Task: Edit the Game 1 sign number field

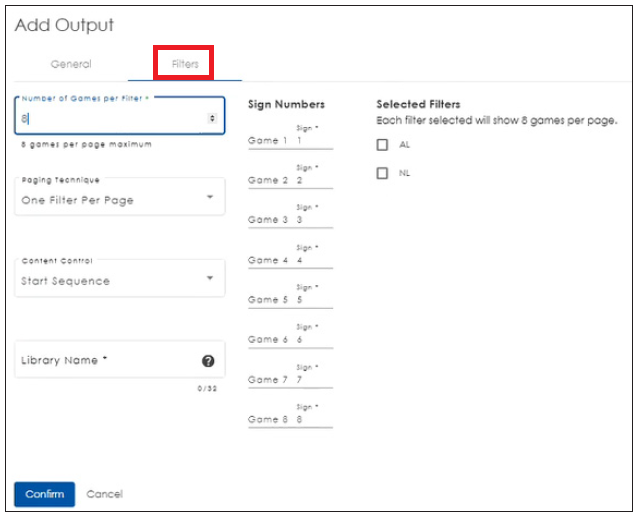Action: coord(313,141)
